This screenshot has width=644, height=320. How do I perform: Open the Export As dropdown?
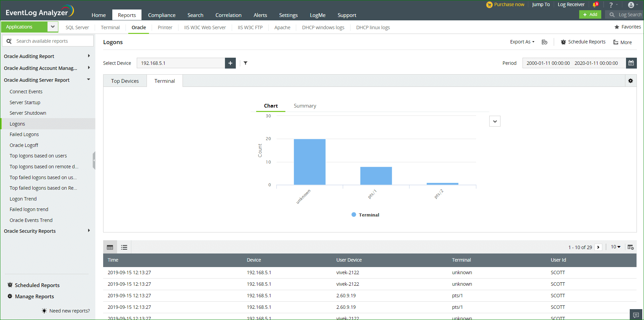tap(522, 42)
